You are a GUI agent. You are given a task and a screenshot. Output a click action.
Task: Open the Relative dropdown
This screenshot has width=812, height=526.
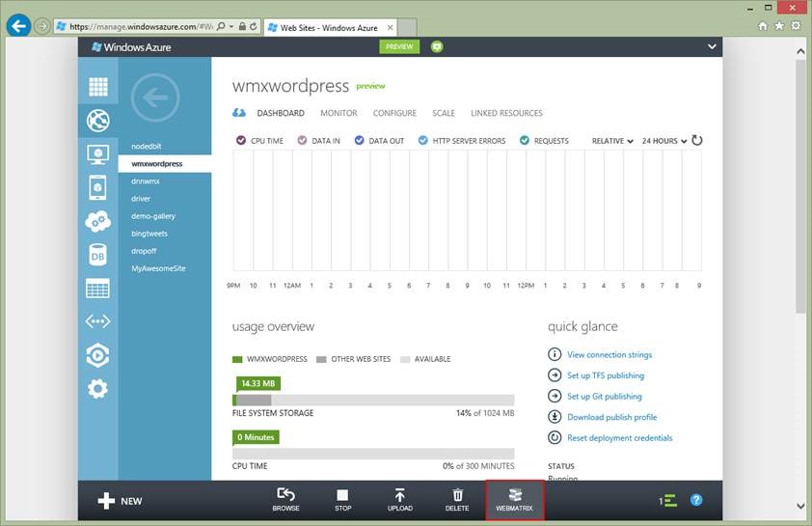[x=612, y=141]
